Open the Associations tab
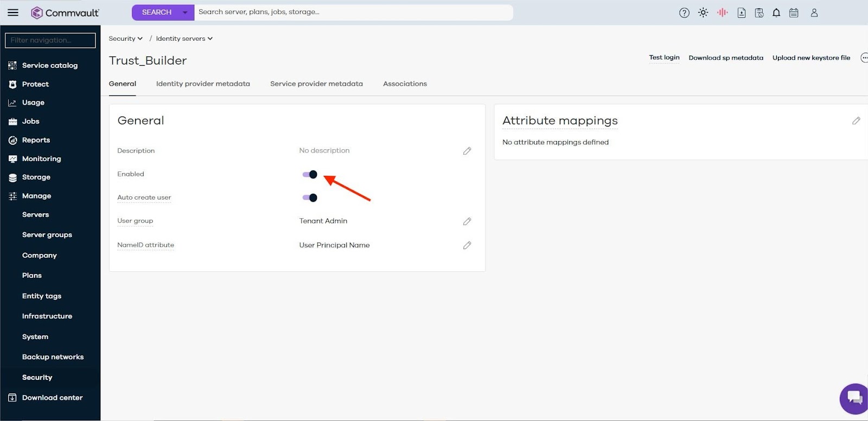868x421 pixels. (405, 84)
